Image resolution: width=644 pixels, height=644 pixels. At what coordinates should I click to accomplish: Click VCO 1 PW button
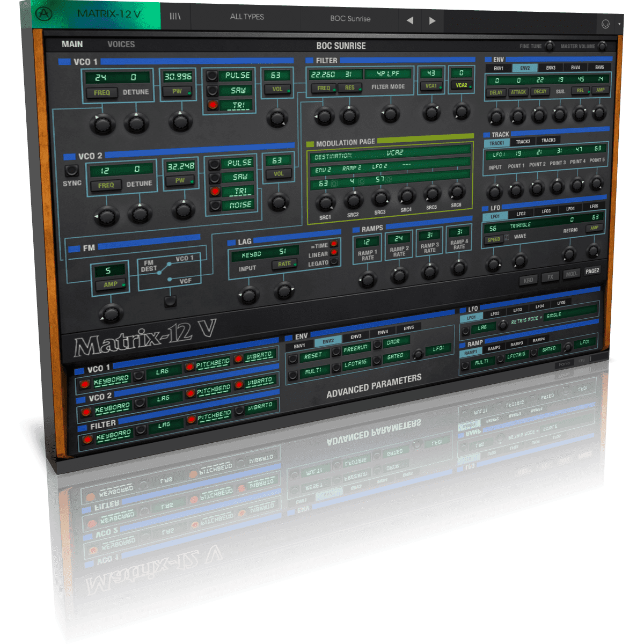tap(178, 91)
